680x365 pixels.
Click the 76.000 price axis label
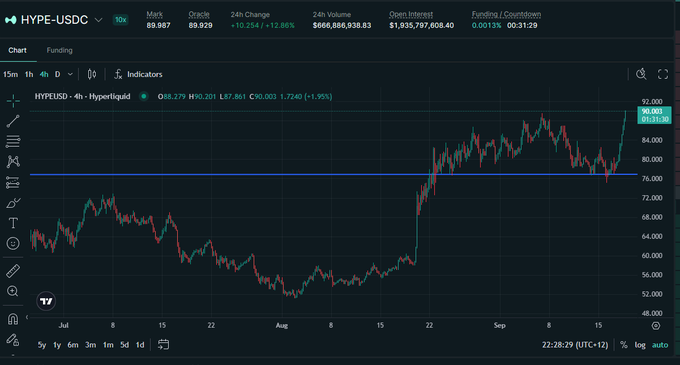652,179
